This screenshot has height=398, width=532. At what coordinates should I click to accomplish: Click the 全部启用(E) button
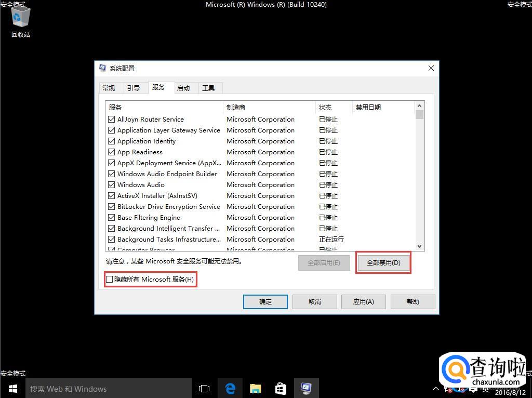(x=324, y=262)
